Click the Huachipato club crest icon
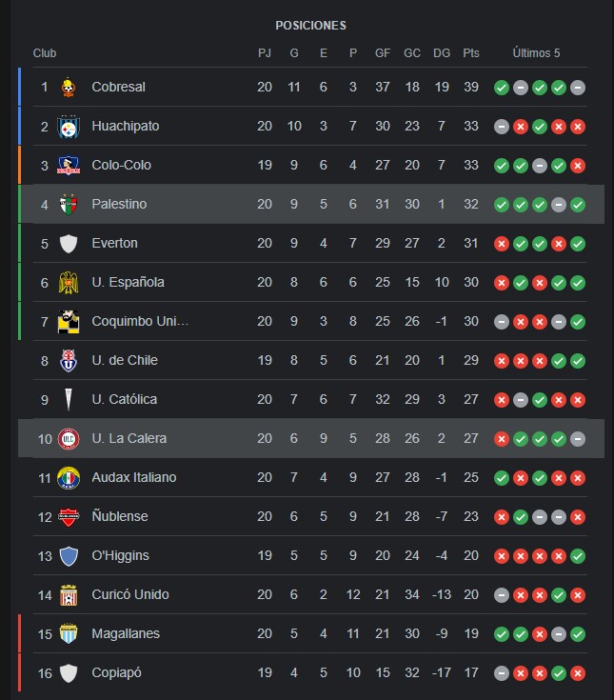The height and width of the screenshot is (700, 614). (x=69, y=127)
